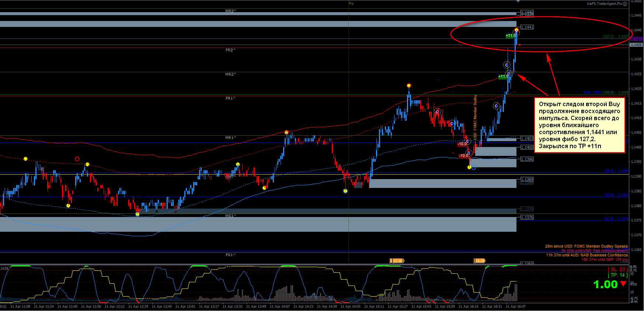Click the 1.1396 zone price tag
Screen dimensions: 644x311
[527, 159]
